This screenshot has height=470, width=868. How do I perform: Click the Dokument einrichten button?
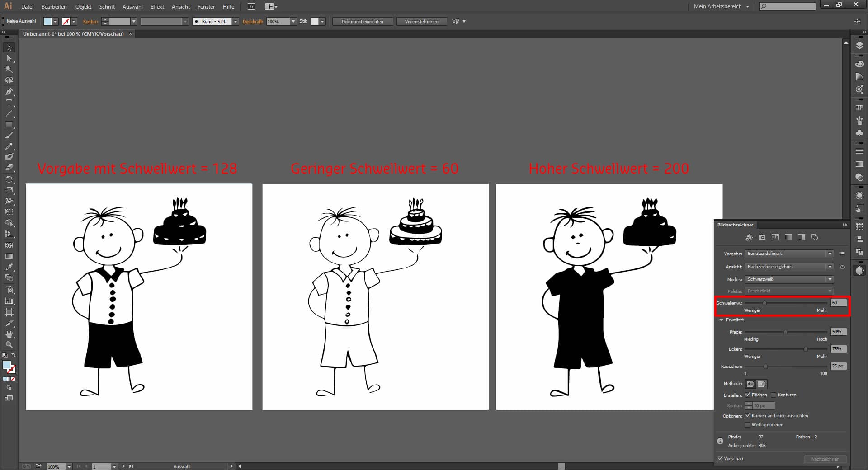(x=362, y=22)
